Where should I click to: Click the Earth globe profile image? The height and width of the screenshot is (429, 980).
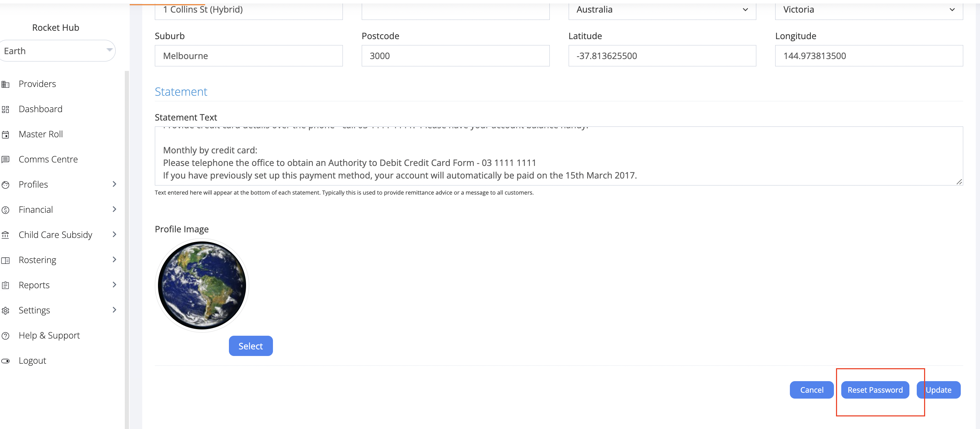click(x=202, y=285)
